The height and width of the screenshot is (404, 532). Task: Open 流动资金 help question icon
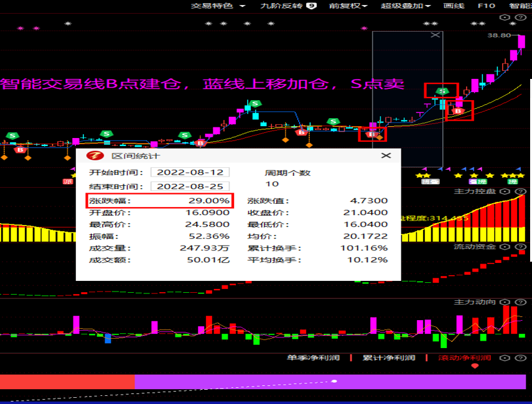tap(520, 247)
